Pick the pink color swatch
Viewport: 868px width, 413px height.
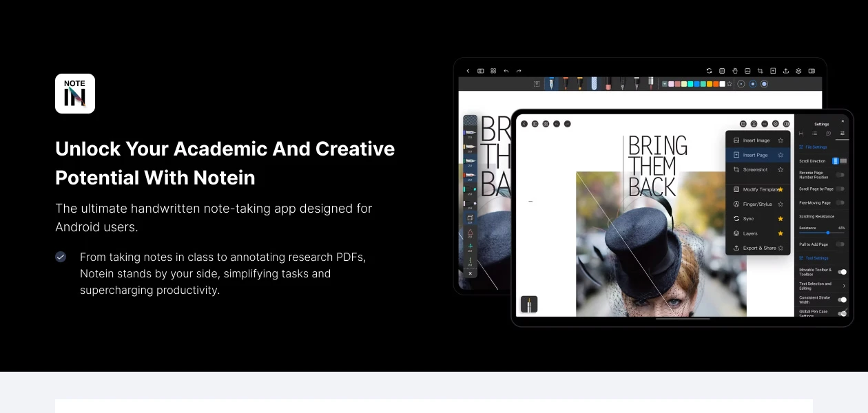670,83
